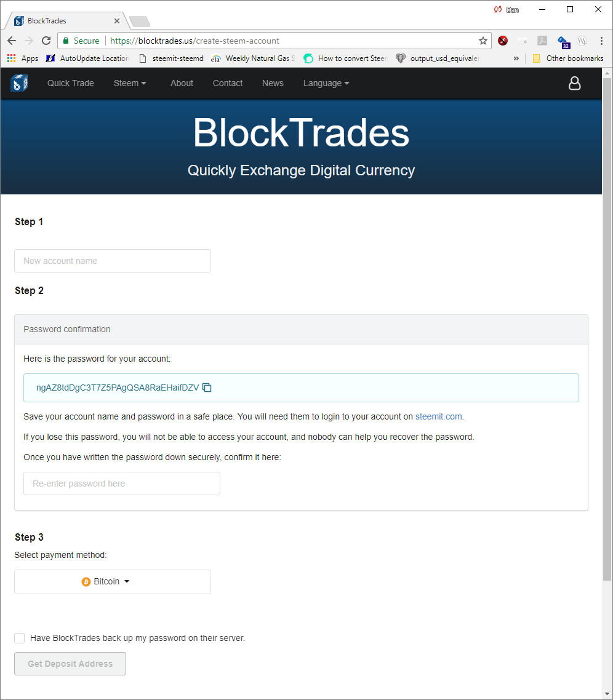View the Secure padlock site info
This screenshot has height=700, width=613.
[x=81, y=41]
